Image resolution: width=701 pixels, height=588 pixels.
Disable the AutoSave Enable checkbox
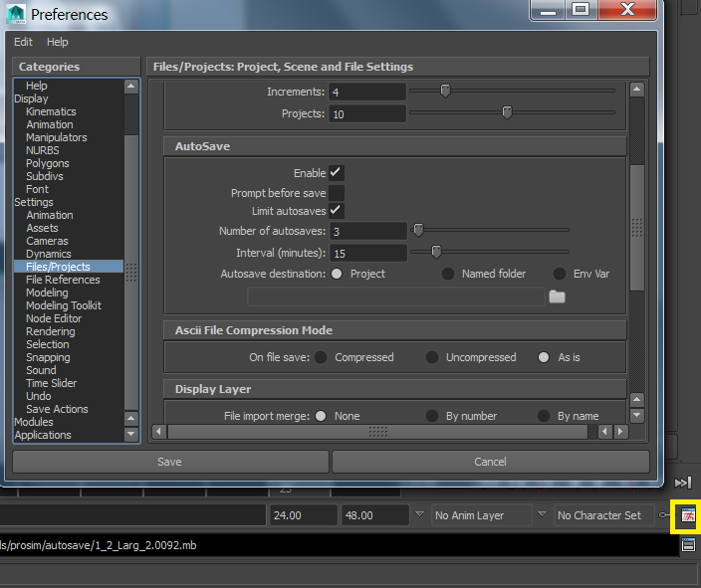[x=336, y=173]
